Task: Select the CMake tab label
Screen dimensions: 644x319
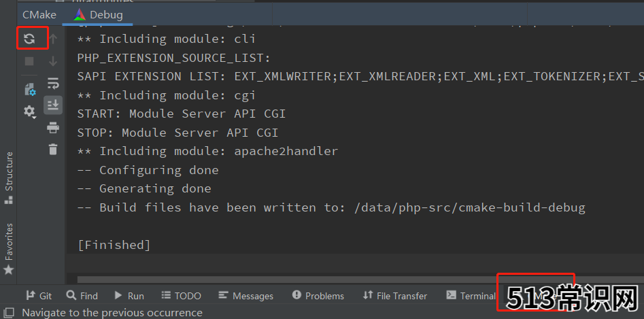Action: (x=39, y=15)
